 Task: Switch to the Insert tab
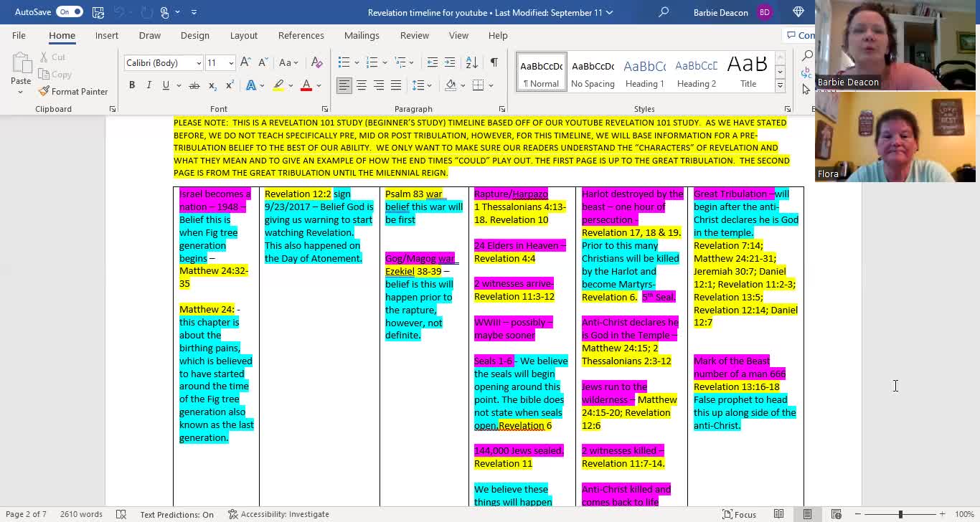[107, 35]
